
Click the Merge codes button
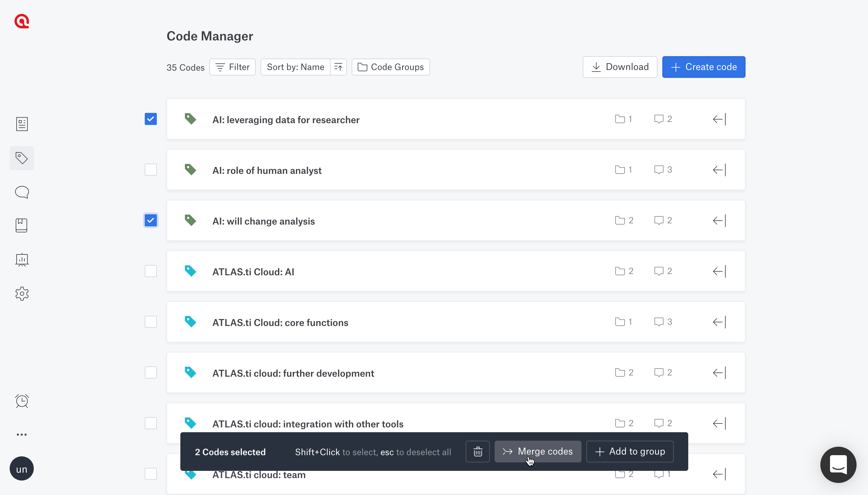pos(537,451)
